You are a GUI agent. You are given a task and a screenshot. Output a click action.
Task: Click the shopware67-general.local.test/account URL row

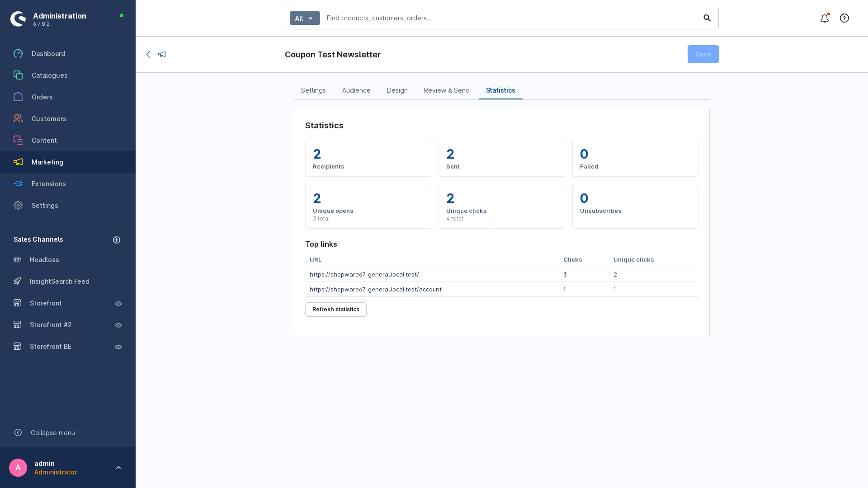click(502, 289)
